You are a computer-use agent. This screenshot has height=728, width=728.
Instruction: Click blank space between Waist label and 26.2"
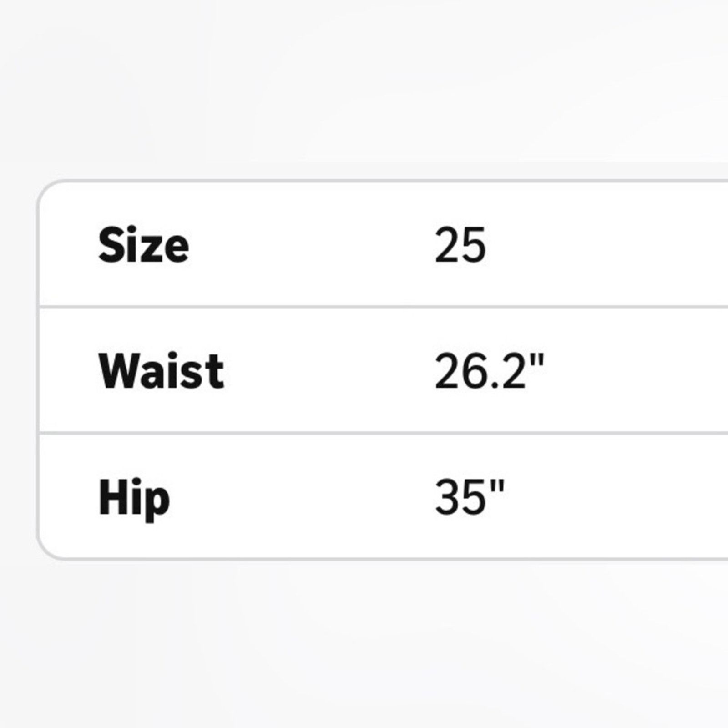(x=329, y=371)
